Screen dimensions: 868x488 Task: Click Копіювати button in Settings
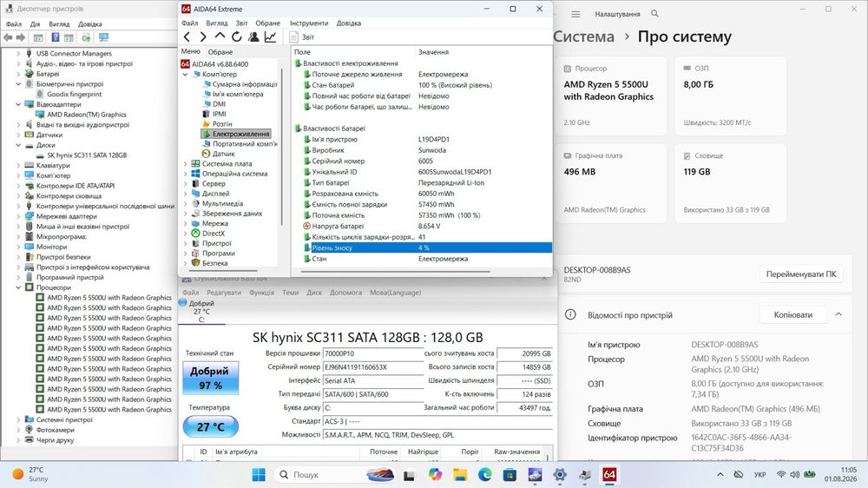point(792,314)
